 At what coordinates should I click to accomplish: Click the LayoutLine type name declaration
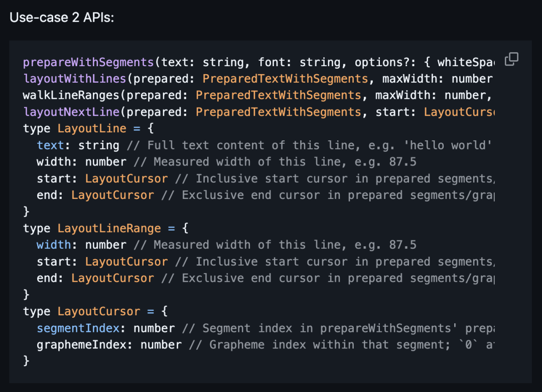pos(92,129)
